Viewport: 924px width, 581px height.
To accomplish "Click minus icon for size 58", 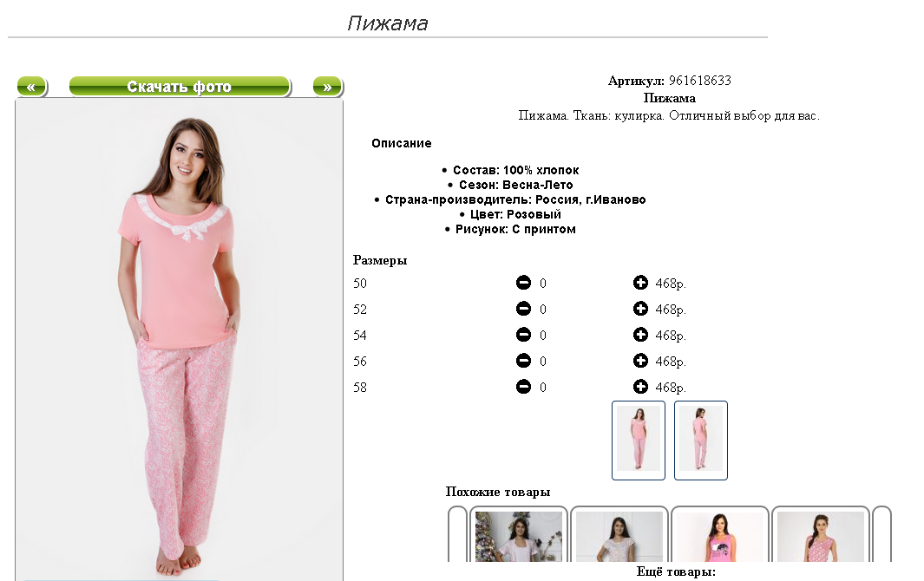I will tap(523, 387).
